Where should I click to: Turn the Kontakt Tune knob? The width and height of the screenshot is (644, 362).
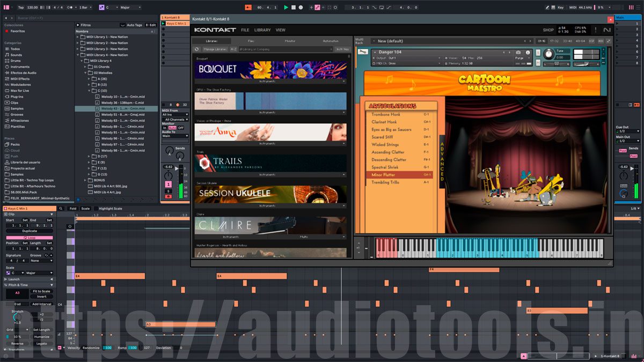point(548,54)
